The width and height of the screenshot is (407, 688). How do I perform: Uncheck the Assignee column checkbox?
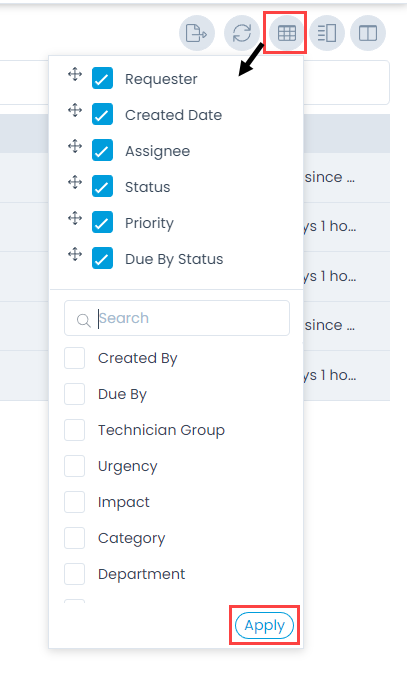click(102, 150)
